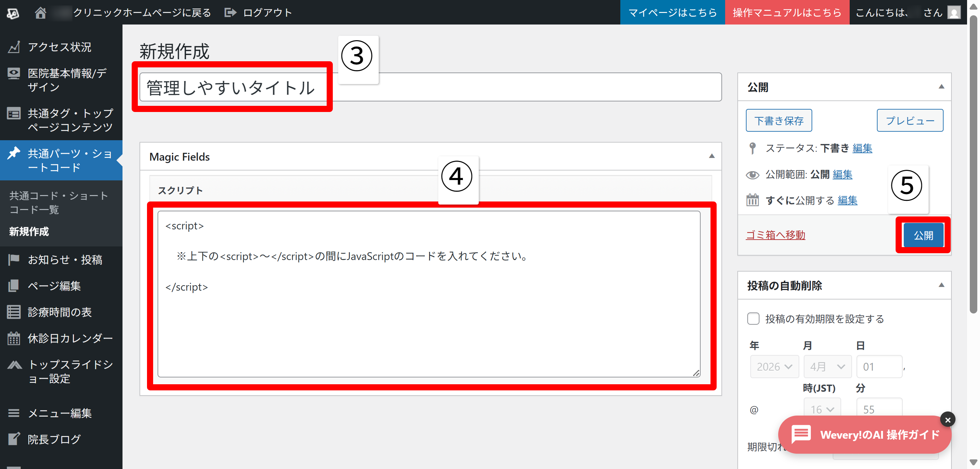
Task: Enable 投稿の有効期限を設定する checkbox
Action: coord(753,318)
